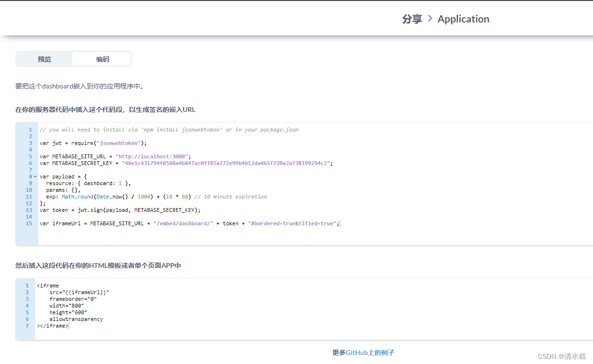Switch to the 预览 tab
Screen dimensions: 593x364
(x=44, y=59)
